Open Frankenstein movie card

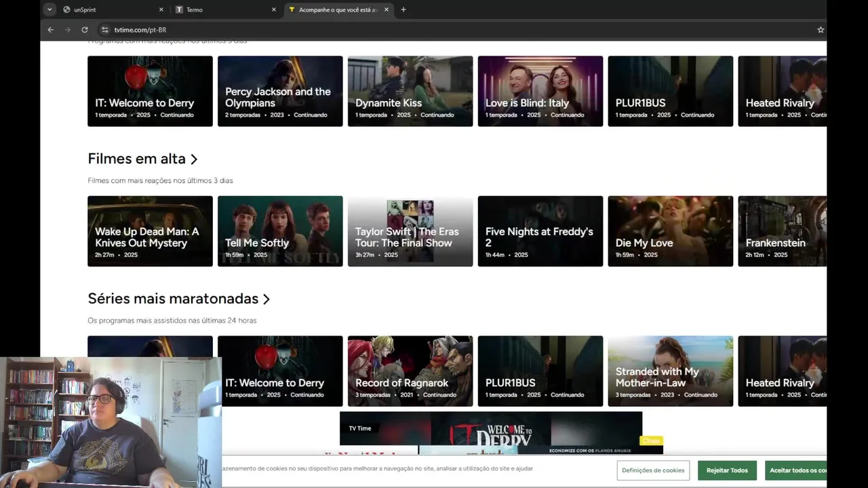783,231
